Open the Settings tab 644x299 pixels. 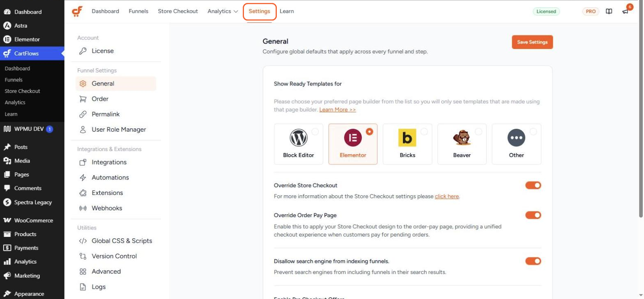click(259, 12)
